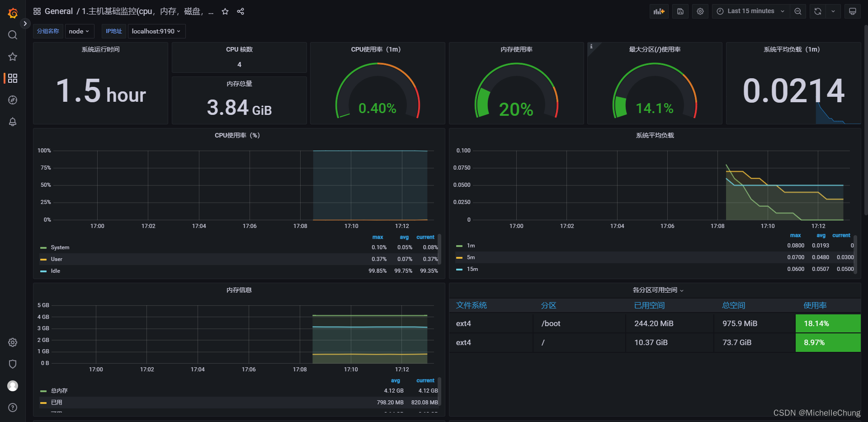Sort the CPU legend by the max column
The image size is (868, 422).
tap(377, 237)
